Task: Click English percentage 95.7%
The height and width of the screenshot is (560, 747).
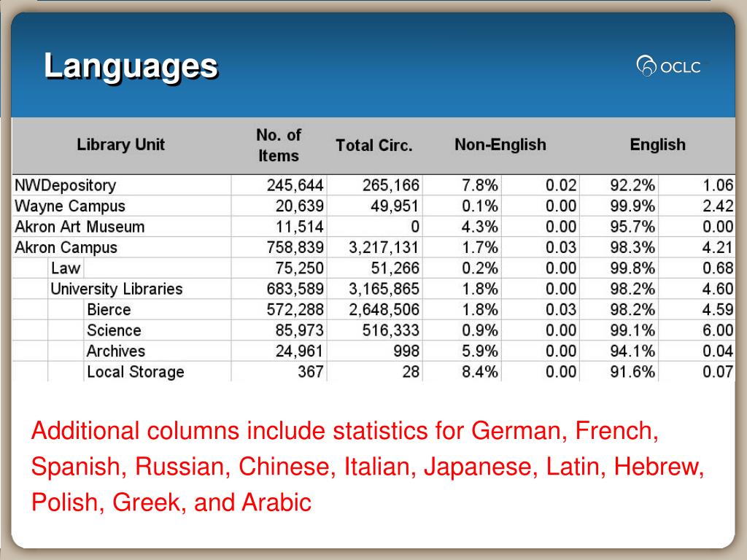Action: 632,227
